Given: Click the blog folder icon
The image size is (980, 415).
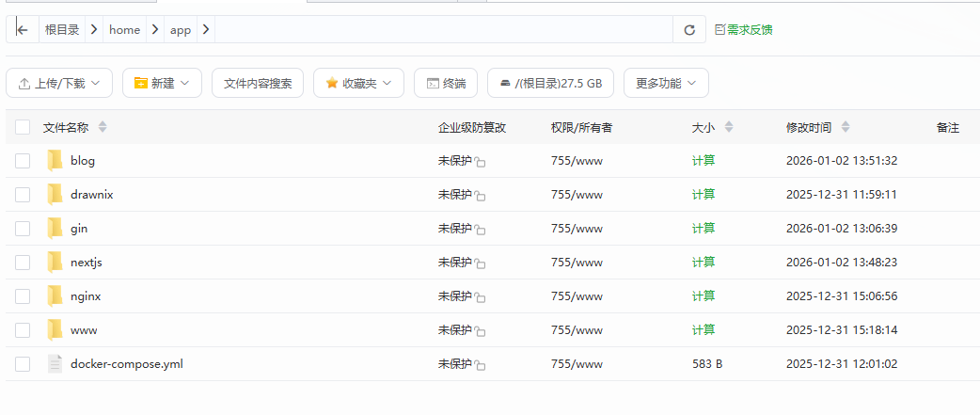Looking at the screenshot, I should (x=55, y=161).
